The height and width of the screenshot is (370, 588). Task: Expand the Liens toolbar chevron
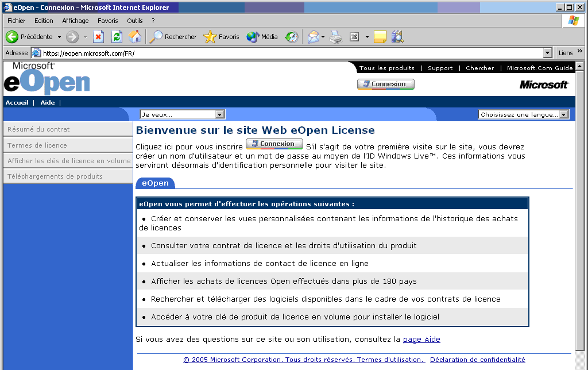tap(580, 51)
